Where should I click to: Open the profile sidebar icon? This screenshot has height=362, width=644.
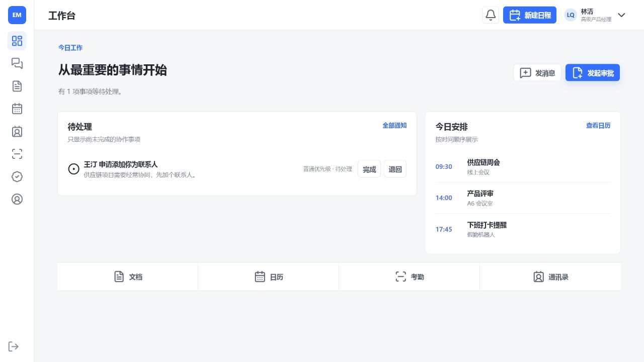click(x=17, y=199)
